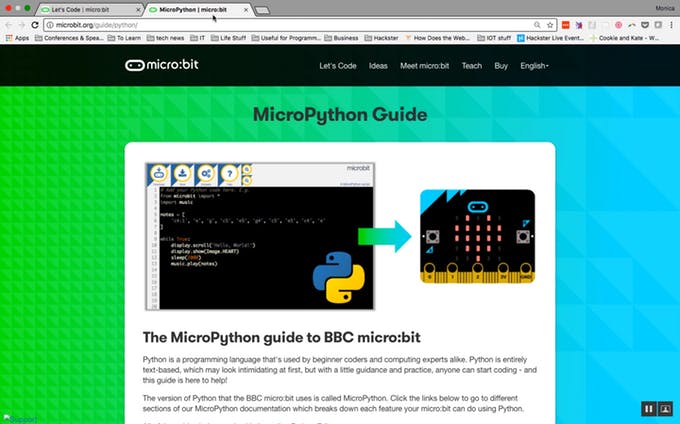Open the Useful for Programm... bookmark folder
The height and width of the screenshot is (424, 680).
coord(286,38)
